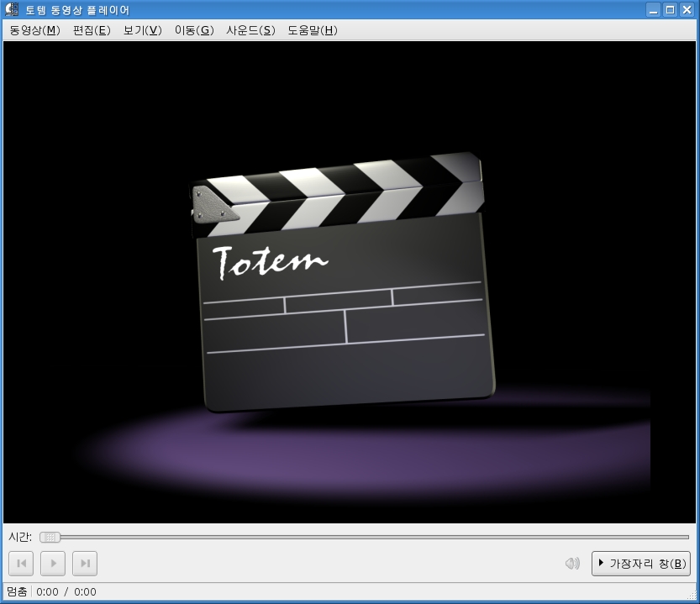Open the 도움말(H) menu
The width and height of the screenshot is (700, 604).
point(312,30)
